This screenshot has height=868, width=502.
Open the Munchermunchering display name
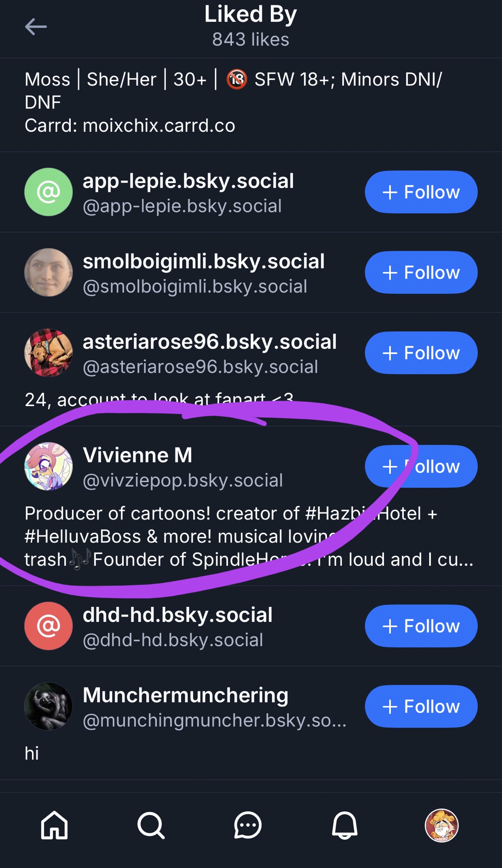click(x=185, y=695)
